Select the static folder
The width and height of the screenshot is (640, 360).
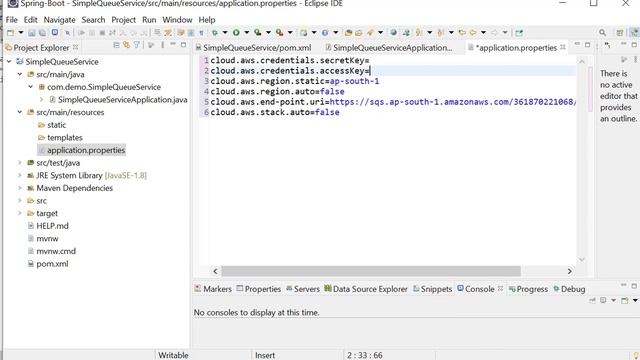(x=56, y=125)
